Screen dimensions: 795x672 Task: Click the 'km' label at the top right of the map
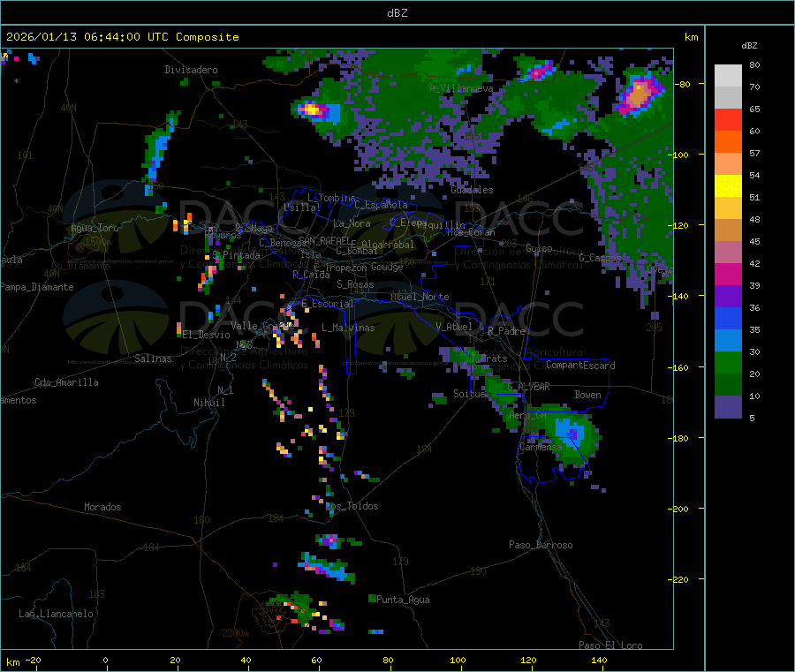[691, 37]
